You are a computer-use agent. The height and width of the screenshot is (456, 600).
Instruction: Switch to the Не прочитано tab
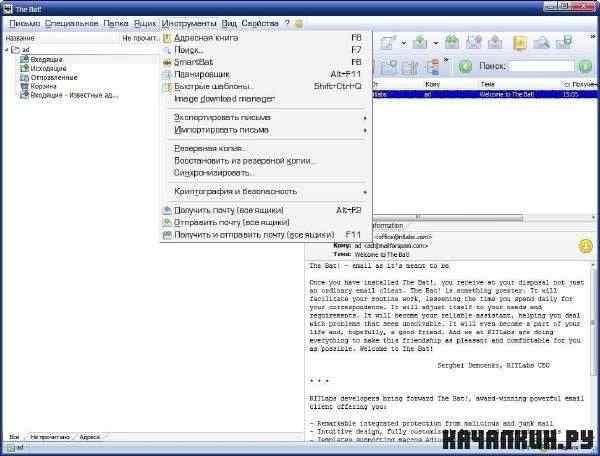[50, 437]
